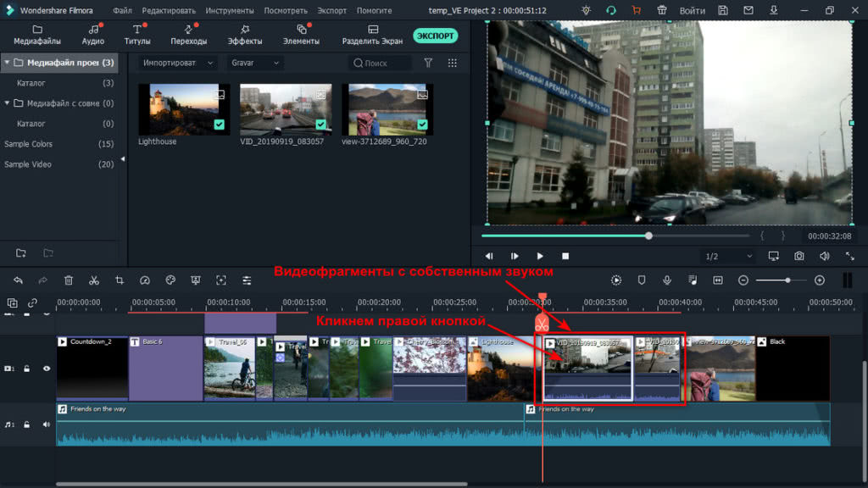The width and height of the screenshot is (868, 488).
Task: Select the Lighthouse media thumbnail
Action: [179, 108]
